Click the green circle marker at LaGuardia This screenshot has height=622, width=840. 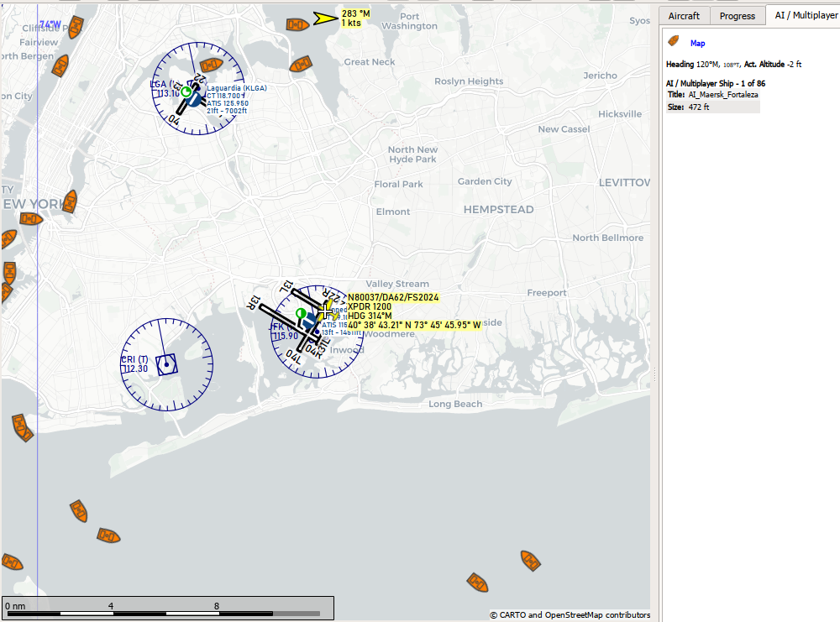point(186,92)
